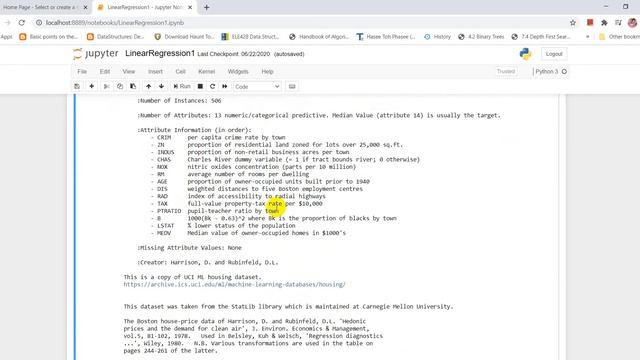Open the cell type Code dropdown

(257, 87)
